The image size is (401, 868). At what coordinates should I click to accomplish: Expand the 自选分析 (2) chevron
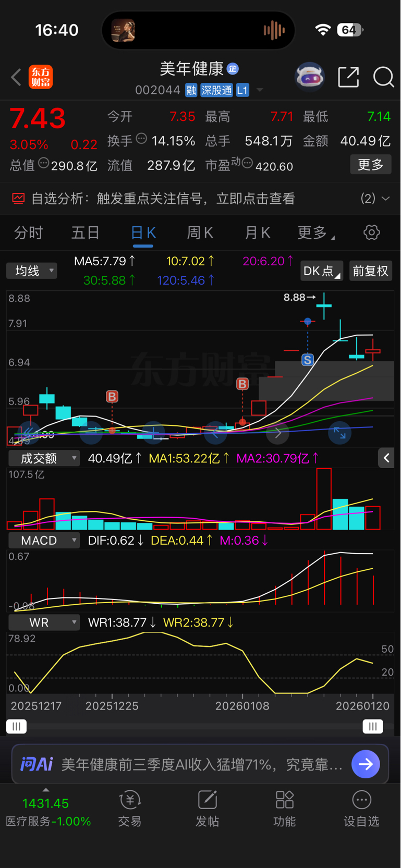[x=386, y=199]
